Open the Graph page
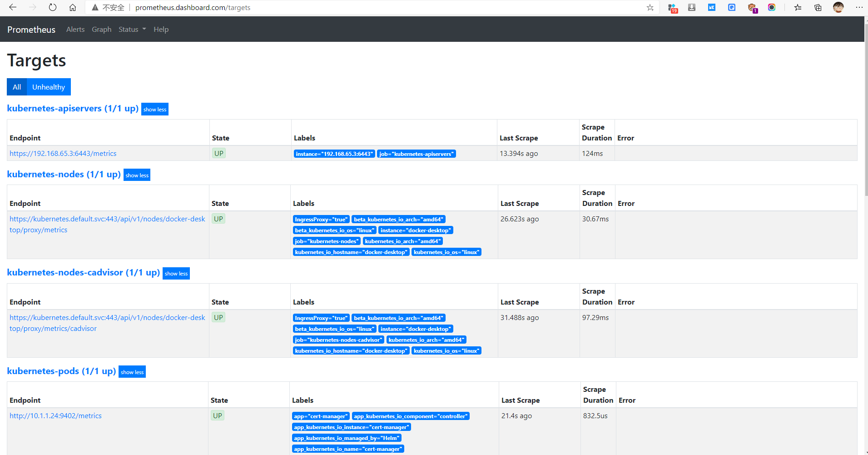This screenshot has width=868, height=455. pos(102,30)
